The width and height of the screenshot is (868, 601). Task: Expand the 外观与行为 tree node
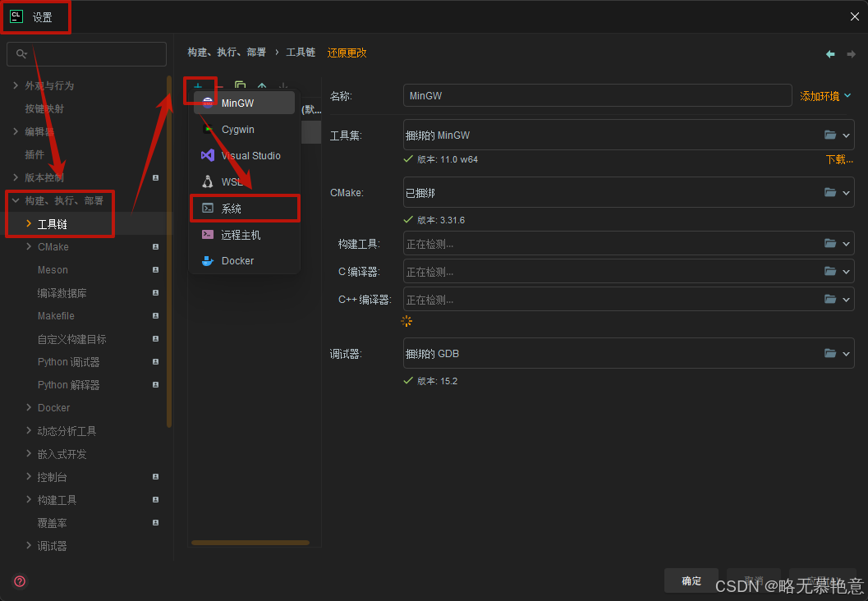(x=16, y=85)
